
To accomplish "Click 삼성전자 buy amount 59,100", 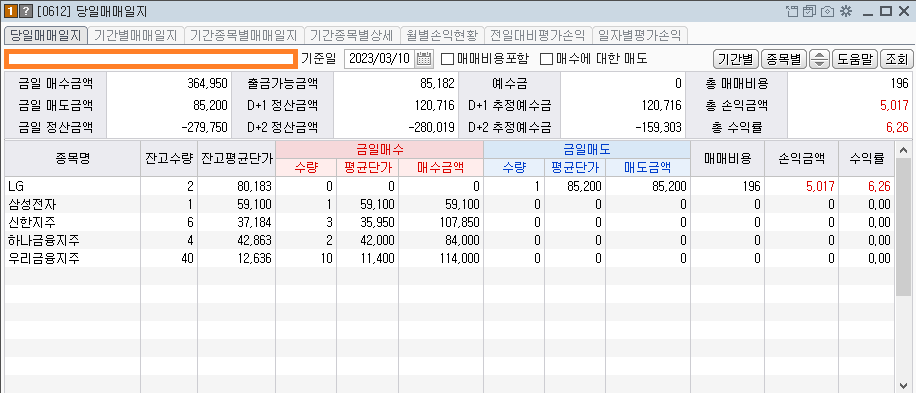I will click(x=461, y=204).
